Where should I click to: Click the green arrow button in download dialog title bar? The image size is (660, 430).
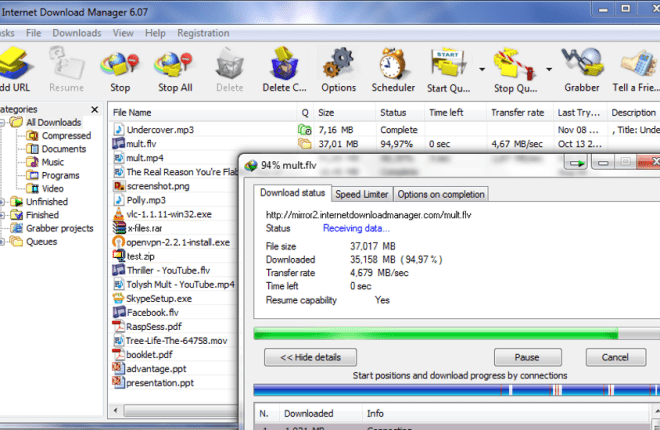[x=576, y=163]
